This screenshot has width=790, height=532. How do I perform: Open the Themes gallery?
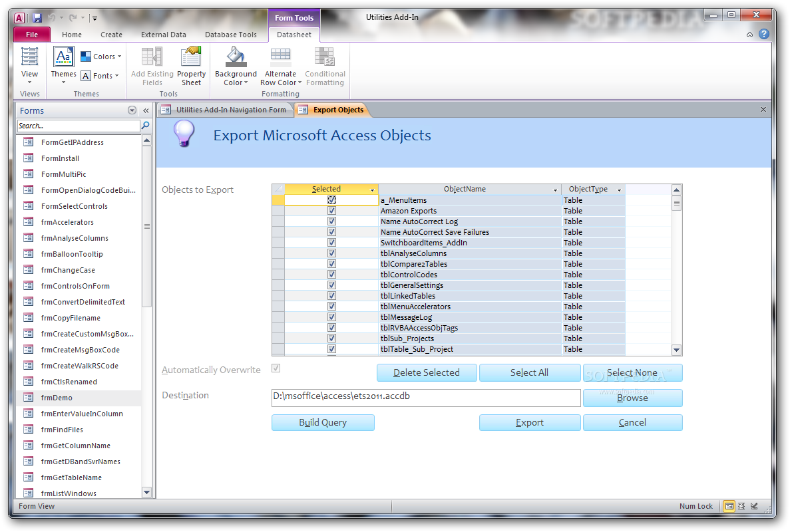click(x=63, y=65)
